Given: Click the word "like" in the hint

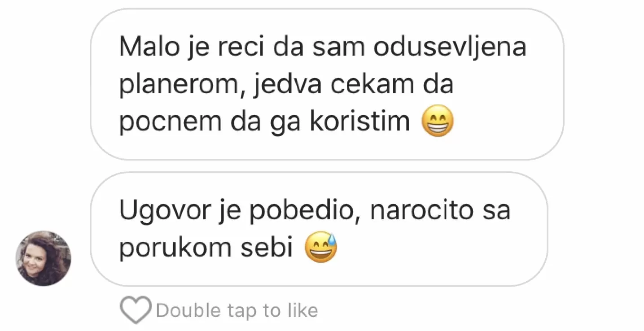Looking at the screenshot, I should 304,310.
